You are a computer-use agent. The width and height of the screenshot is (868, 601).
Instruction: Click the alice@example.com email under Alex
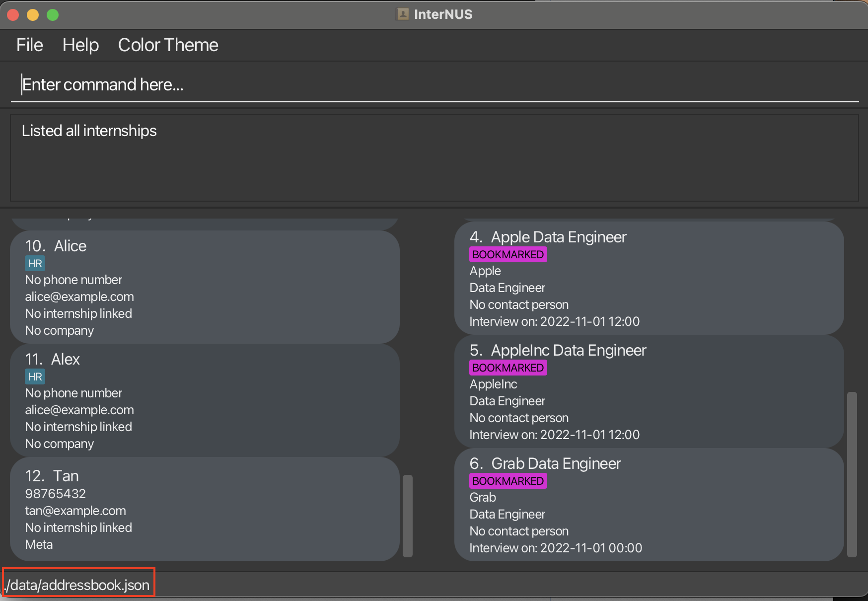click(79, 410)
